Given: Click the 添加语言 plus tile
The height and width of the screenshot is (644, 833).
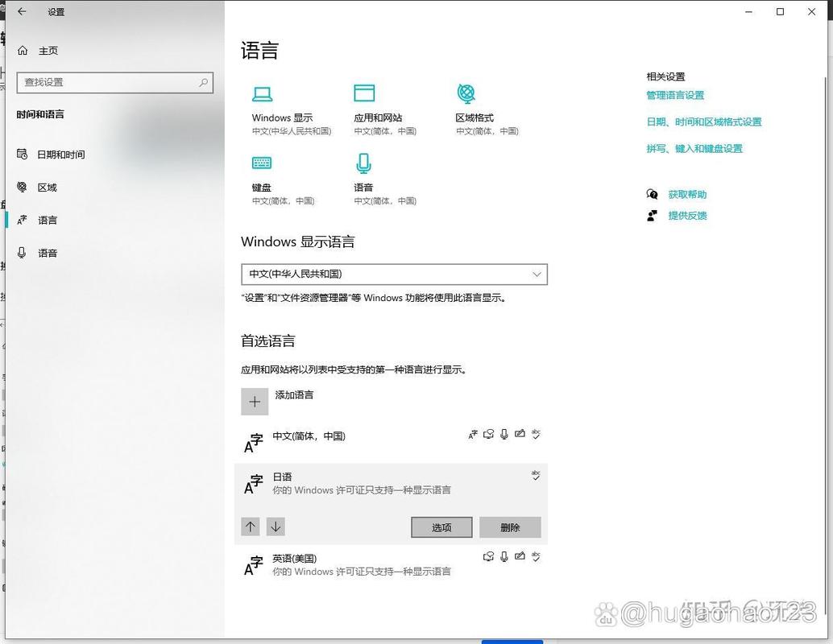Looking at the screenshot, I should point(255,401).
